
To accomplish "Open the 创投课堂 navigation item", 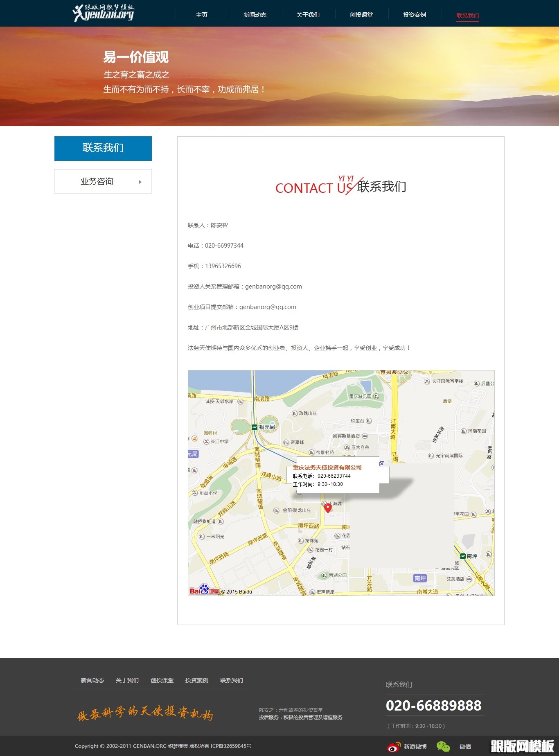I will [361, 15].
